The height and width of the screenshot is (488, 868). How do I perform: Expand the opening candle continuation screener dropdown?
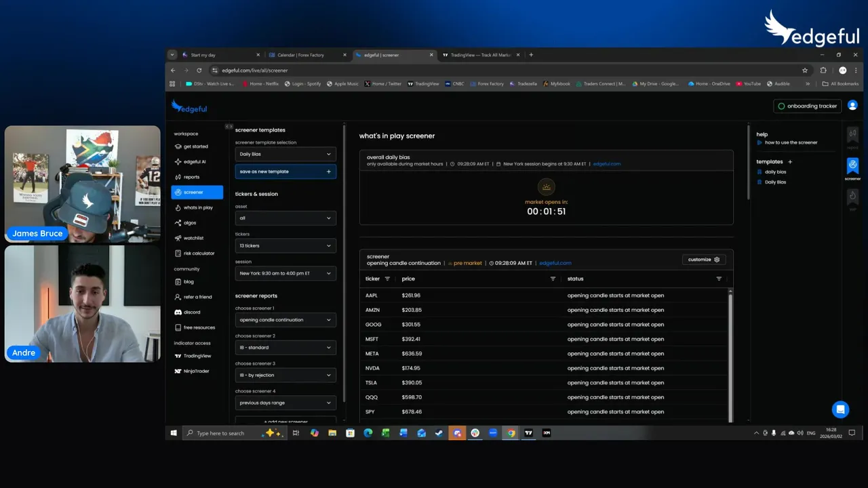point(285,320)
